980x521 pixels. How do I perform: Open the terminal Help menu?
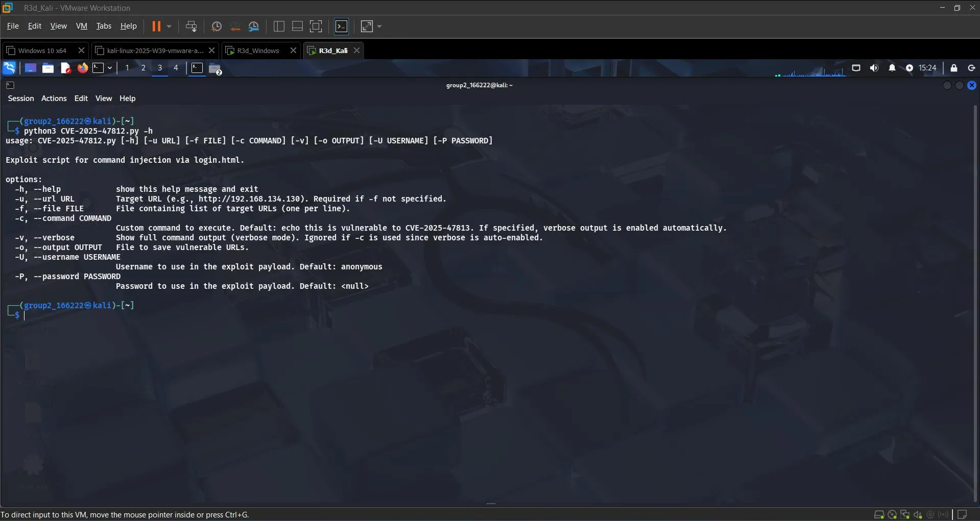coord(128,98)
